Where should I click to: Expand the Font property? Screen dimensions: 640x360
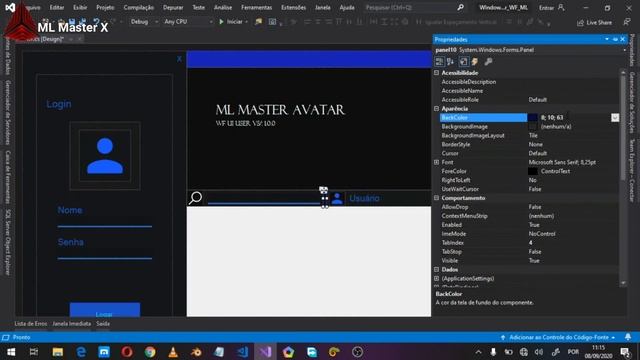tap(436, 162)
